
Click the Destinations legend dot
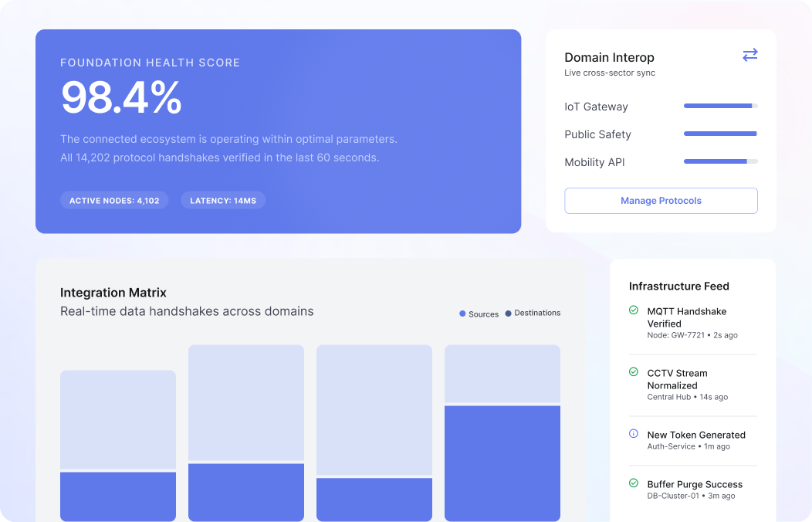(508, 314)
